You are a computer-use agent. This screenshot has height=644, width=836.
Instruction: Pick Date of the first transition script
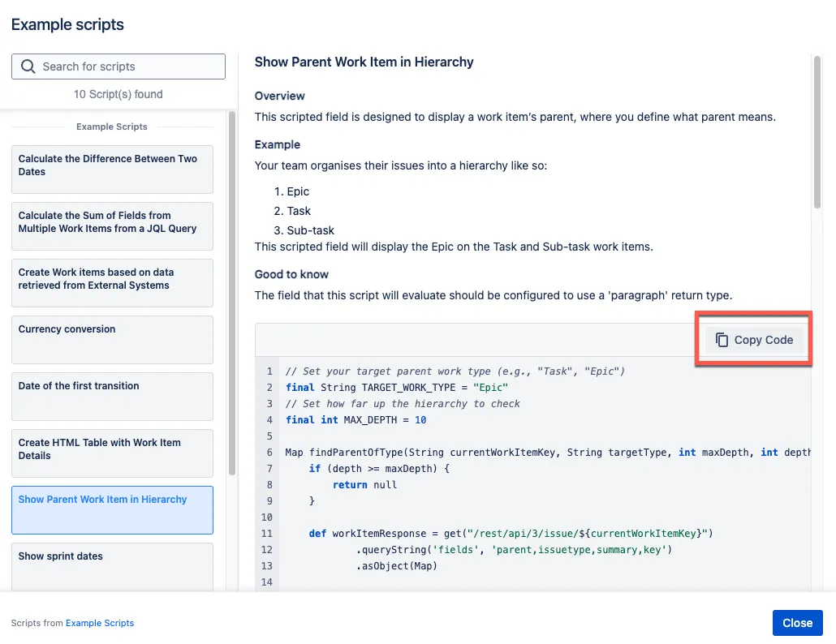(113, 397)
